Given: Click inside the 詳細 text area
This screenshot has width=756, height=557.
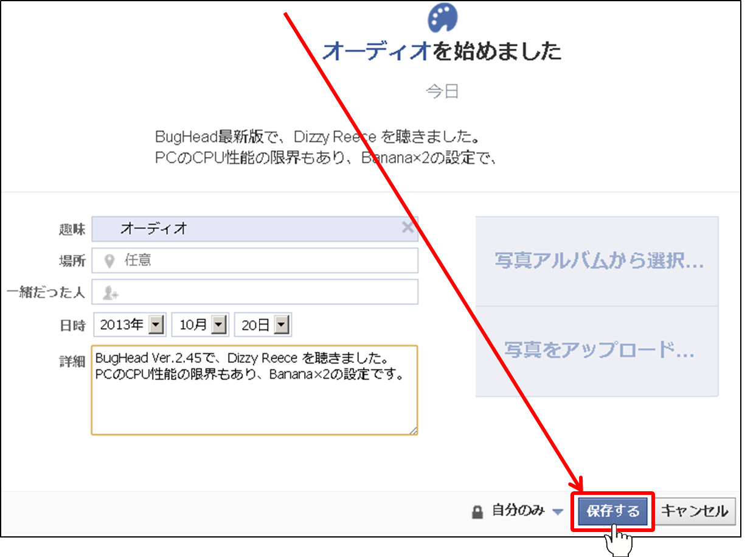Looking at the screenshot, I should click(254, 402).
